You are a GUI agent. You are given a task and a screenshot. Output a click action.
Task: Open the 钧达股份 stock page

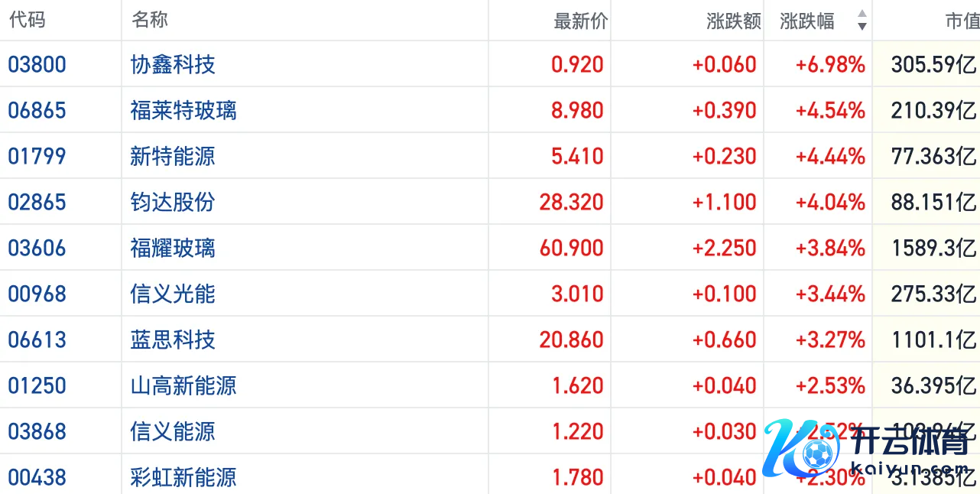pyautogui.click(x=173, y=202)
